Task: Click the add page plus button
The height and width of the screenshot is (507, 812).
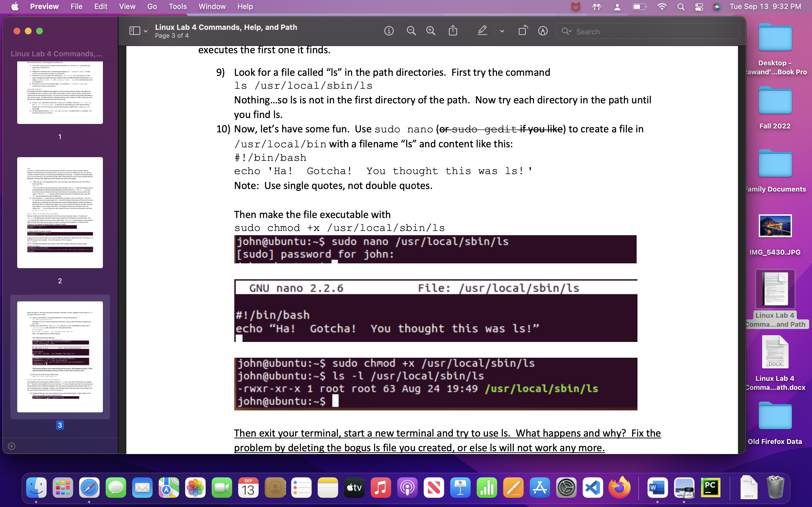Action: pyautogui.click(x=11, y=446)
